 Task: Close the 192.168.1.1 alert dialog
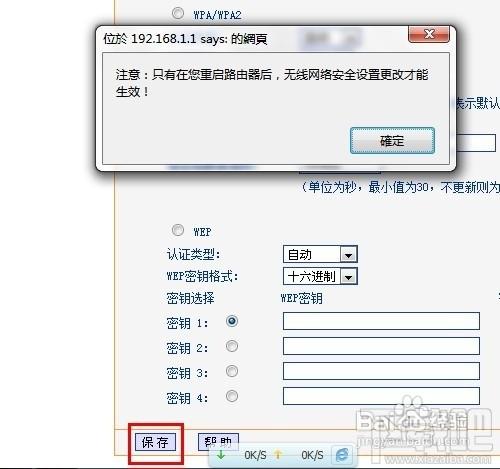click(429, 34)
